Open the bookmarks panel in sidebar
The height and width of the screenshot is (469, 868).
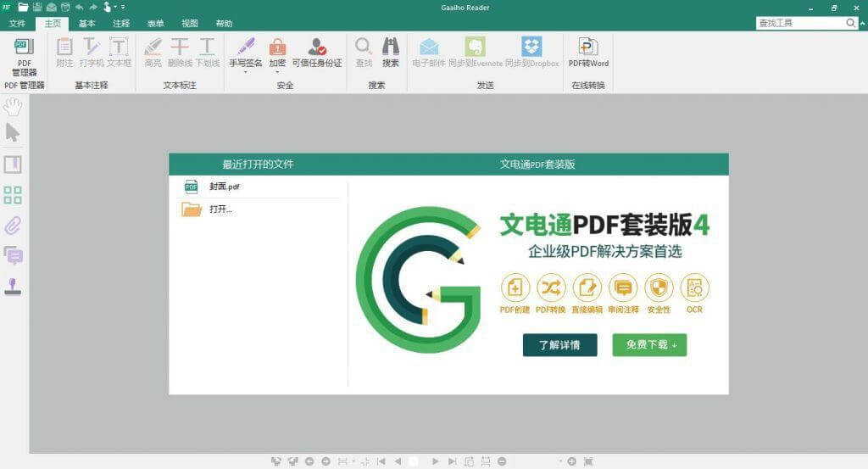point(13,165)
